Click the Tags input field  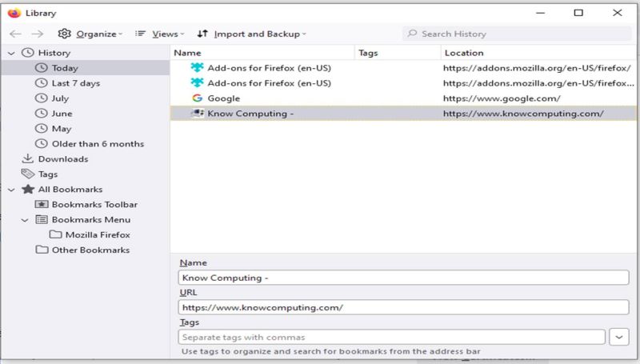[x=391, y=337]
